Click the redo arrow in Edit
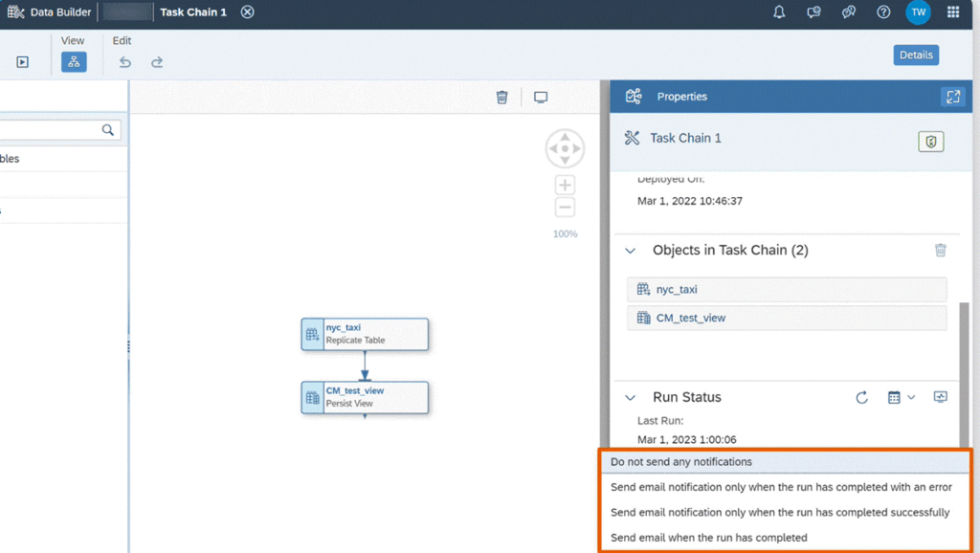 157,62
